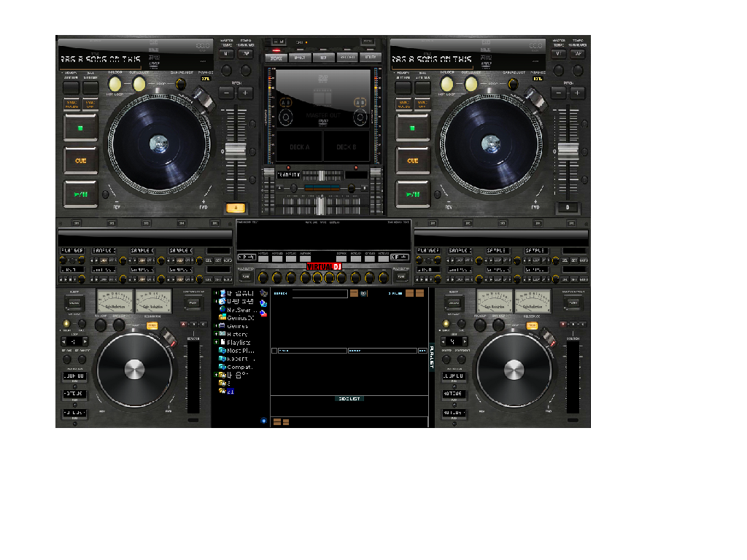This screenshot has height=560, width=747.
Task: Expand the topmost browser tree node
Action: [x=216, y=293]
